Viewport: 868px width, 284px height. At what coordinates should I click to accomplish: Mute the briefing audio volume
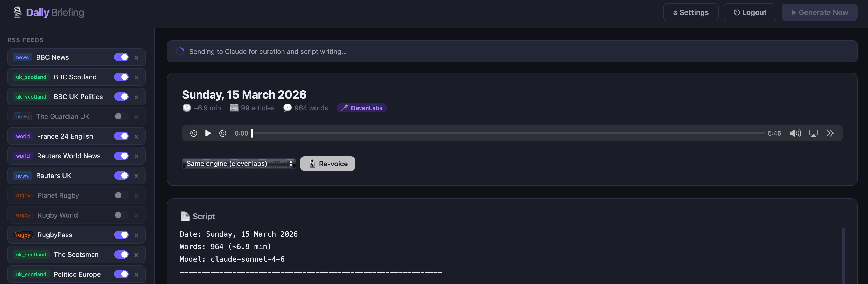[795, 133]
